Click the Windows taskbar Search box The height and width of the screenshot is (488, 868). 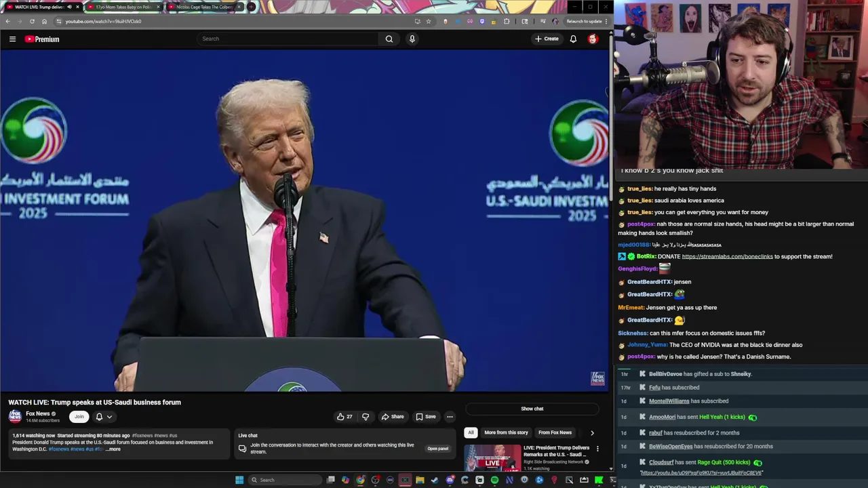[x=285, y=480]
